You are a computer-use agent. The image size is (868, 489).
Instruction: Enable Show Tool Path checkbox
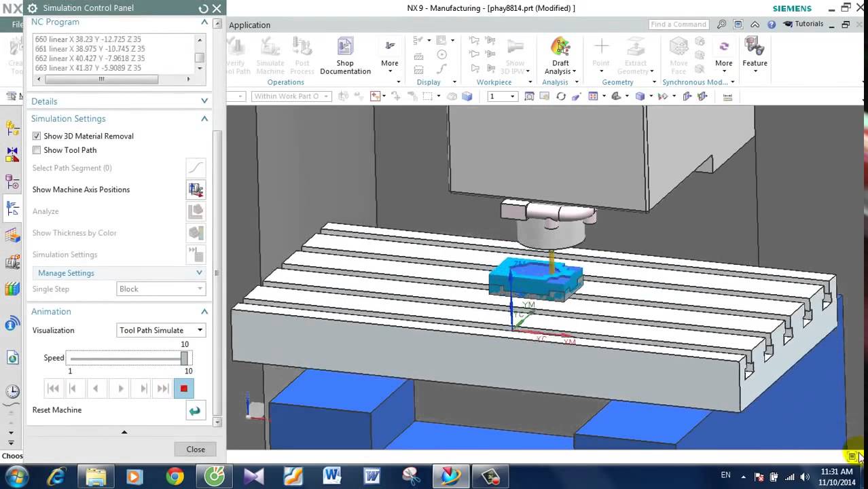tap(37, 150)
